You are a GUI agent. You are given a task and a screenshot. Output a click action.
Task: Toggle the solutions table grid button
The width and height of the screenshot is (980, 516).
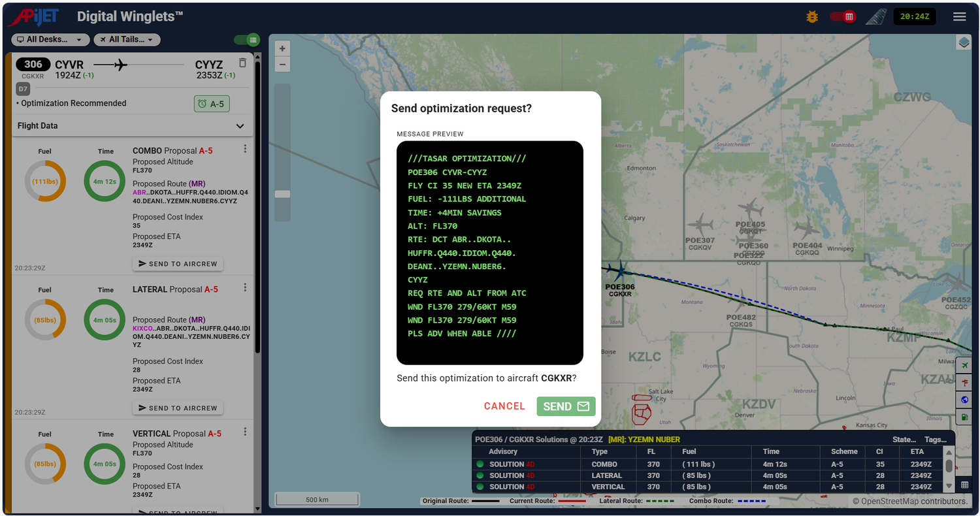tap(964, 485)
